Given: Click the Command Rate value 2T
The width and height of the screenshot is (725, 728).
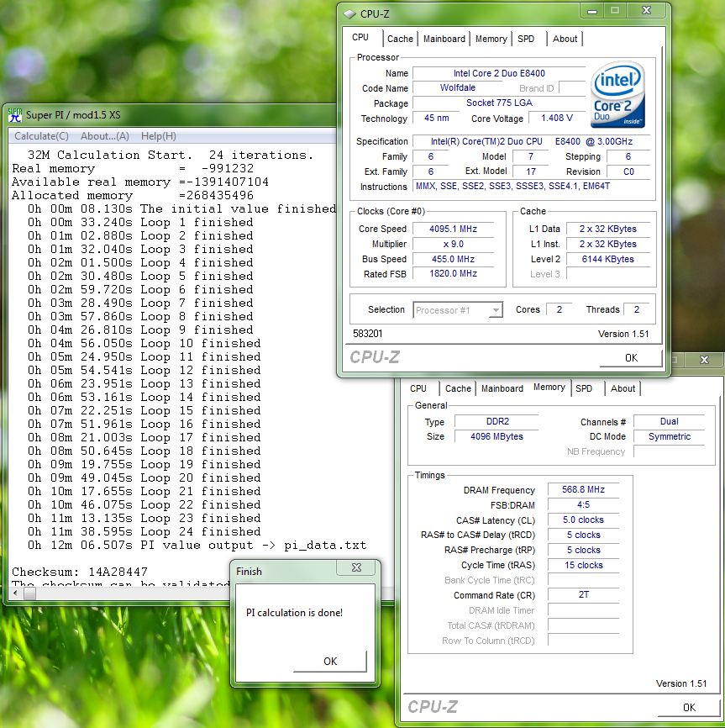Looking at the screenshot, I should [583, 594].
